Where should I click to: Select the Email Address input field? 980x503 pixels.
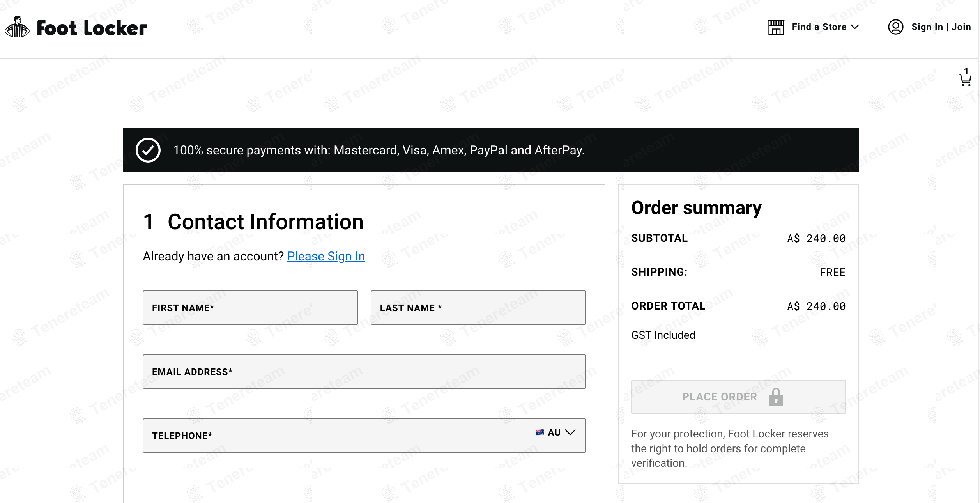click(364, 372)
